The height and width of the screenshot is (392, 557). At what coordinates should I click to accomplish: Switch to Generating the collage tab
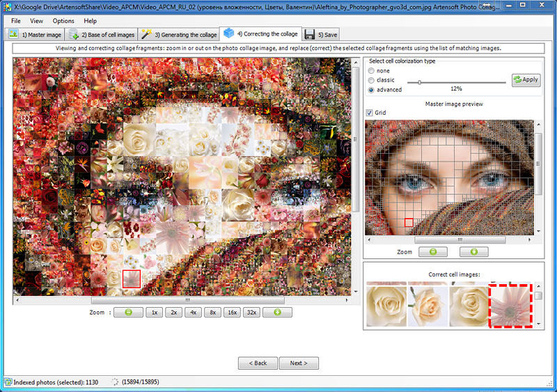pos(179,35)
